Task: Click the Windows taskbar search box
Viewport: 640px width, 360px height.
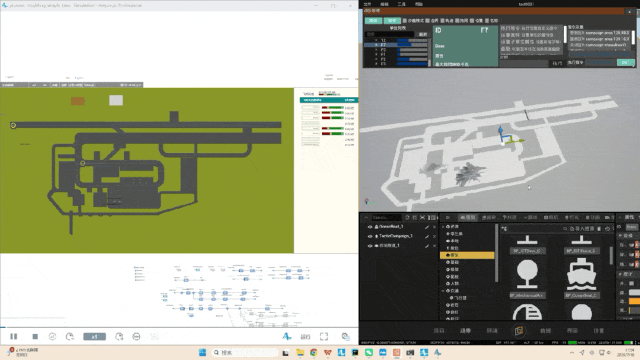Action: [245, 353]
